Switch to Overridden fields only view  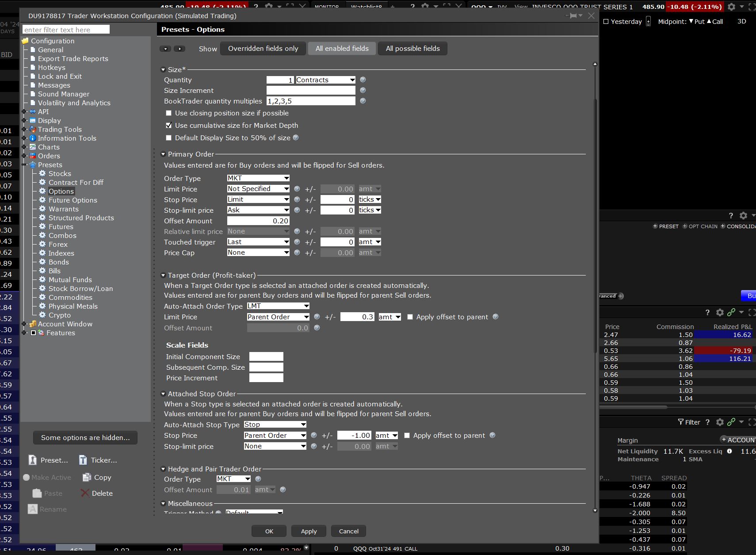[x=263, y=49]
